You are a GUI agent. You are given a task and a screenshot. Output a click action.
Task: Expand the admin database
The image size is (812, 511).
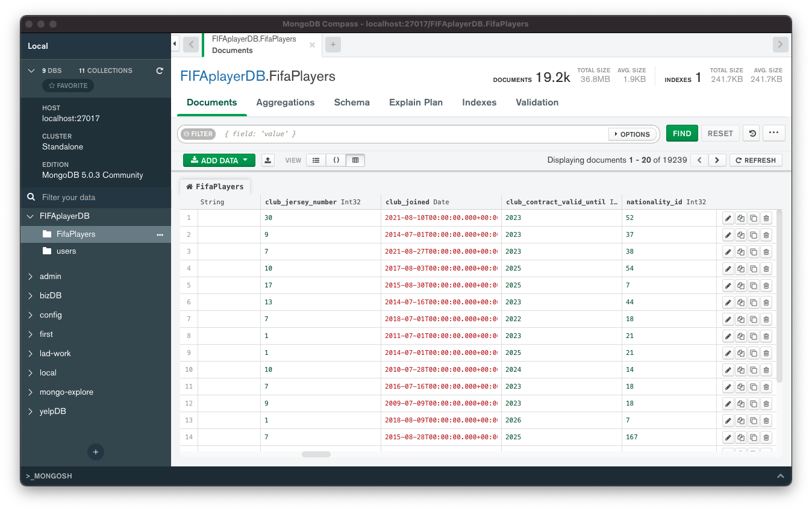tap(31, 277)
